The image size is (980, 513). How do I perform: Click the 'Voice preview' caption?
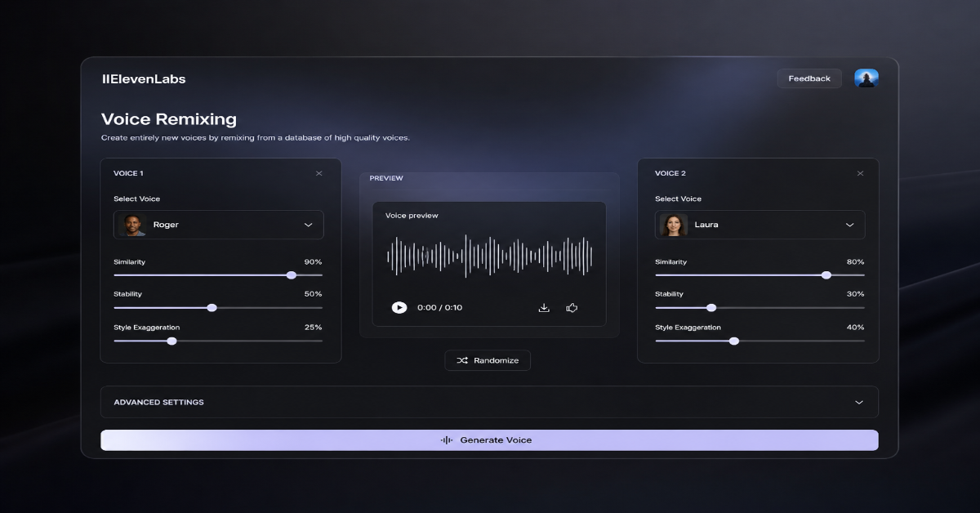(412, 216)
